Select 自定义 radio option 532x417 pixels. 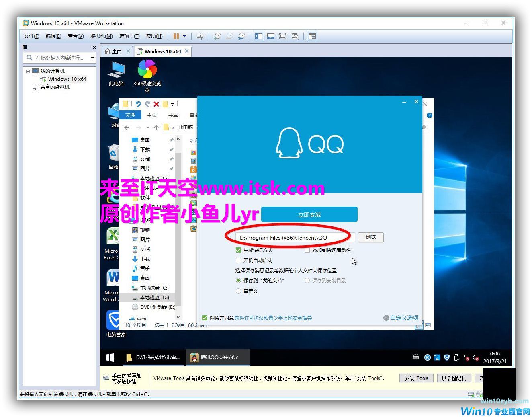point(239,291)
